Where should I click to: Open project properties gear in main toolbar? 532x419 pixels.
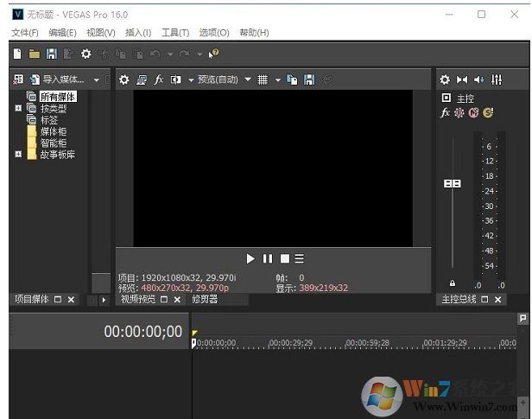85,54
